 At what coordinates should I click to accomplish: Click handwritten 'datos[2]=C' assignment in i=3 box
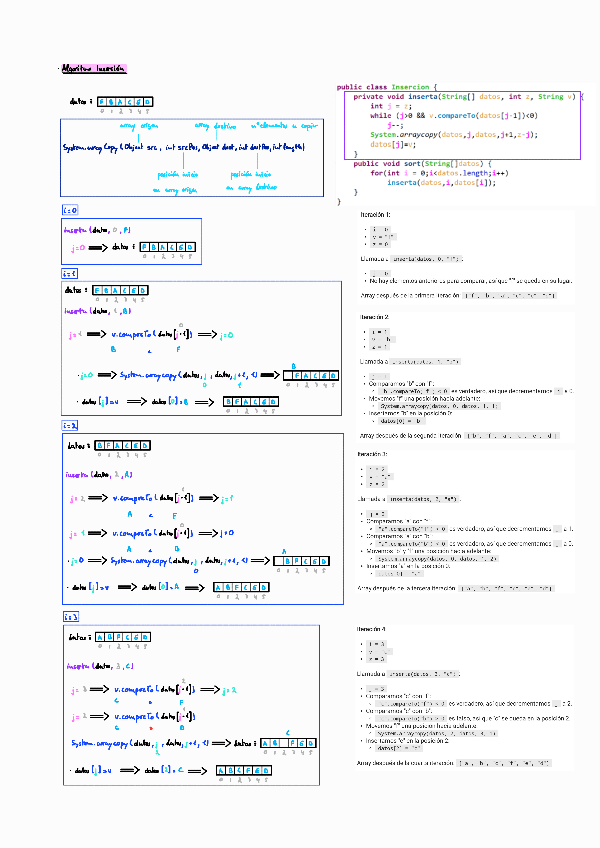coord(164,770)
